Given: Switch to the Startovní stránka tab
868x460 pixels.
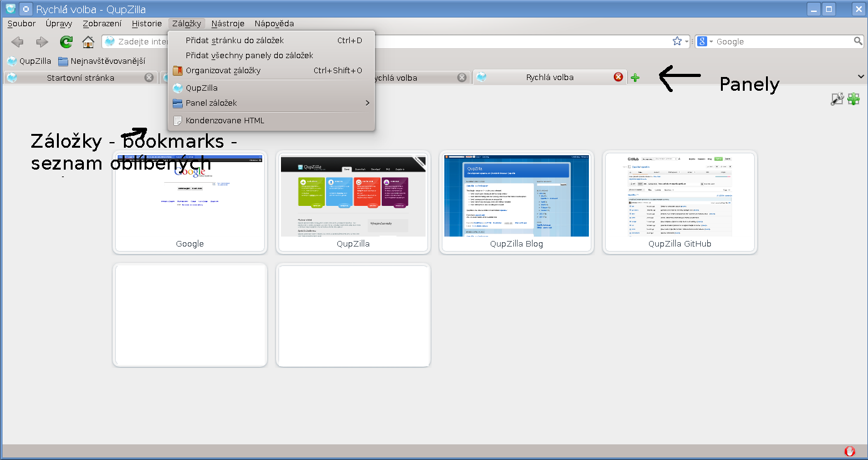Looking at the screenshot, I should point(80,78).
